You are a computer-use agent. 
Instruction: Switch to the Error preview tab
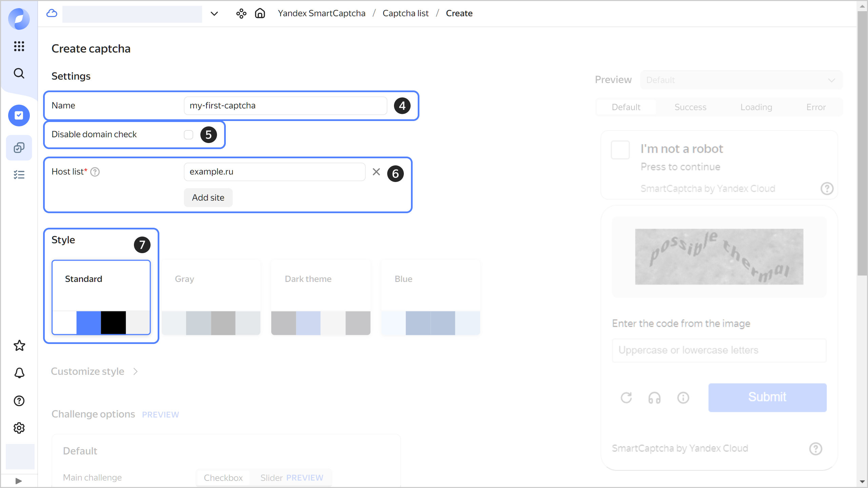pos(815,107)
